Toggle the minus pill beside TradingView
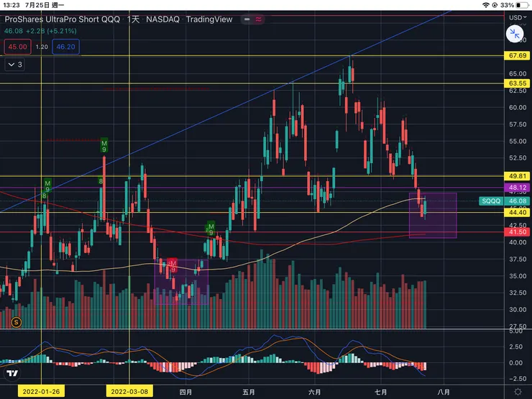Image resolution: width=532 pixels, height=399 pixels. tap(247, 19)
